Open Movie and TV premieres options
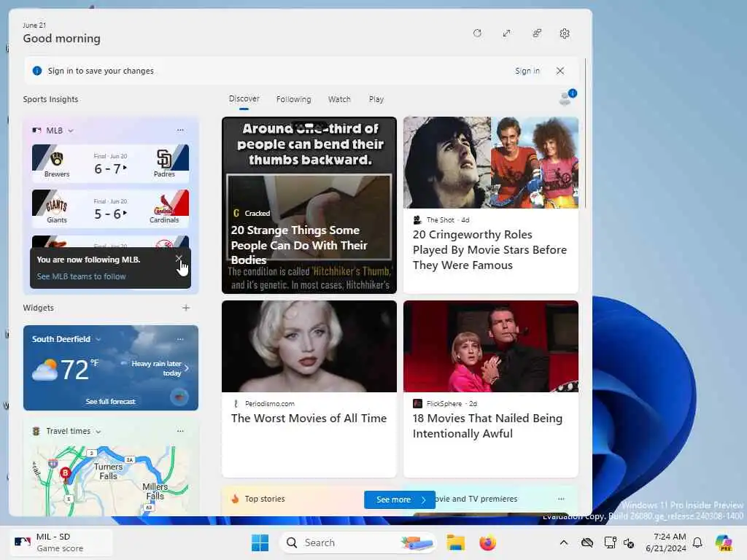Viewport: 747px width, 560px height. [561, 499]
